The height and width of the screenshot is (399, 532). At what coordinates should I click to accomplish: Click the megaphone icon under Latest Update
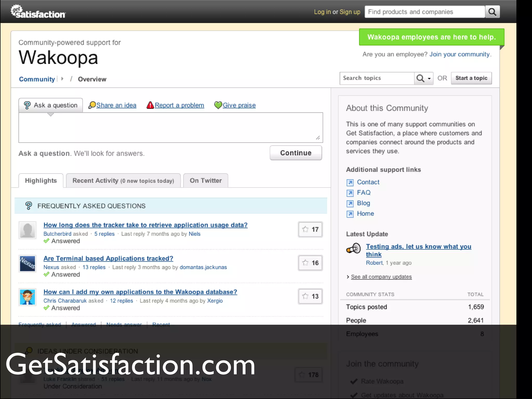point(354,249)
